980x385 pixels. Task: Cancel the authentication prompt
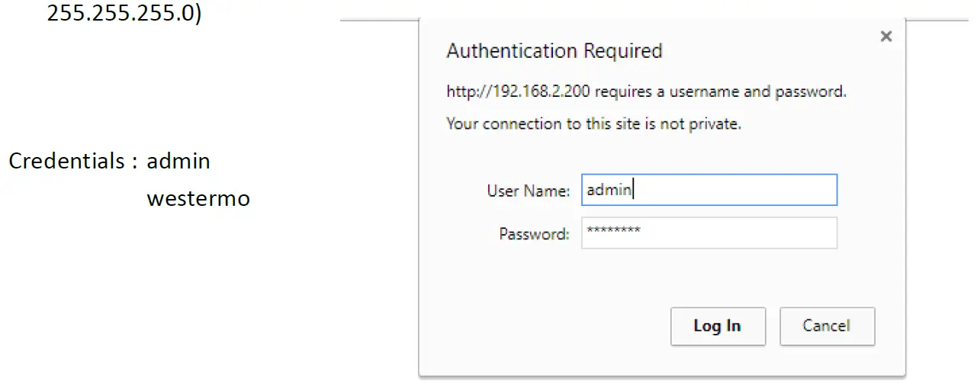[827, 326]
